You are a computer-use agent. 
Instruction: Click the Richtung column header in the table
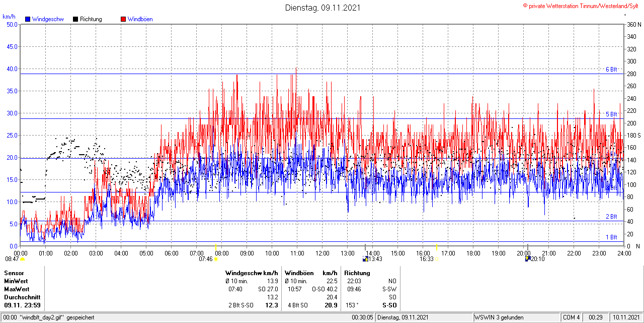point(357,273)
